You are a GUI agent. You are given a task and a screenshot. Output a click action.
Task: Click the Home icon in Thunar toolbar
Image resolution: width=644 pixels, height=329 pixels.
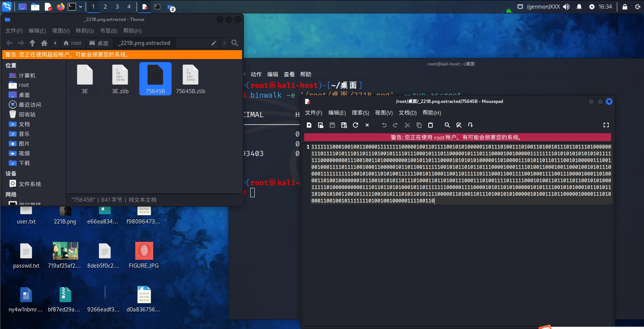[44, 43]
